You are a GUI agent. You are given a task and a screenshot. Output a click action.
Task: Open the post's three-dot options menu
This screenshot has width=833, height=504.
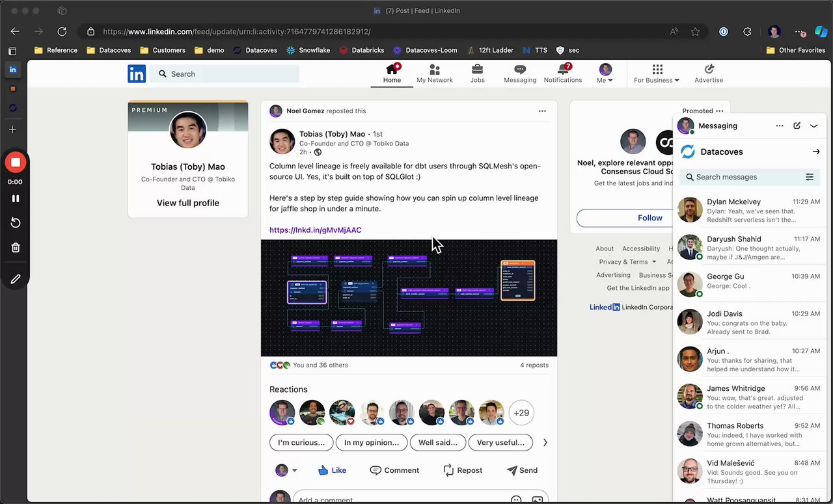(542, 111)
